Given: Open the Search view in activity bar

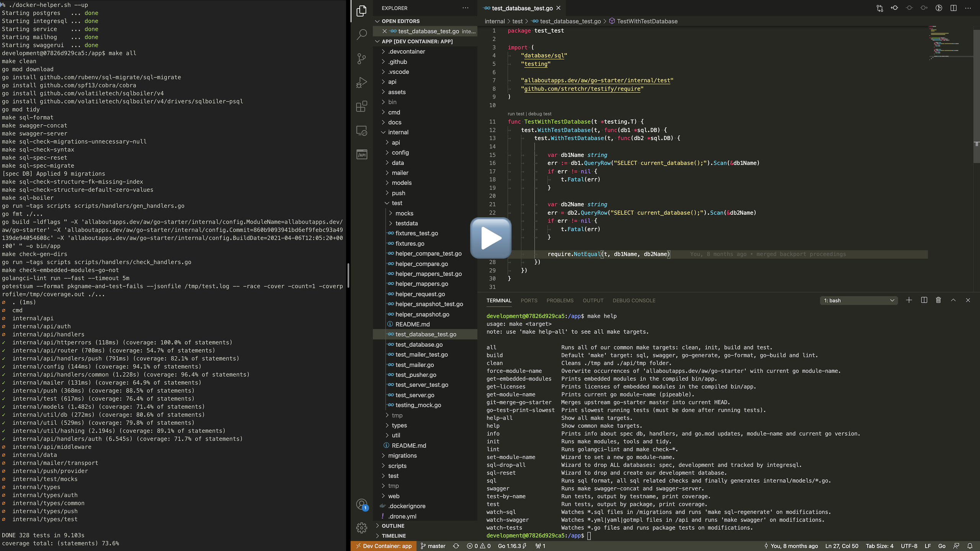Looking at the screenshot, I should pos(361,35).
